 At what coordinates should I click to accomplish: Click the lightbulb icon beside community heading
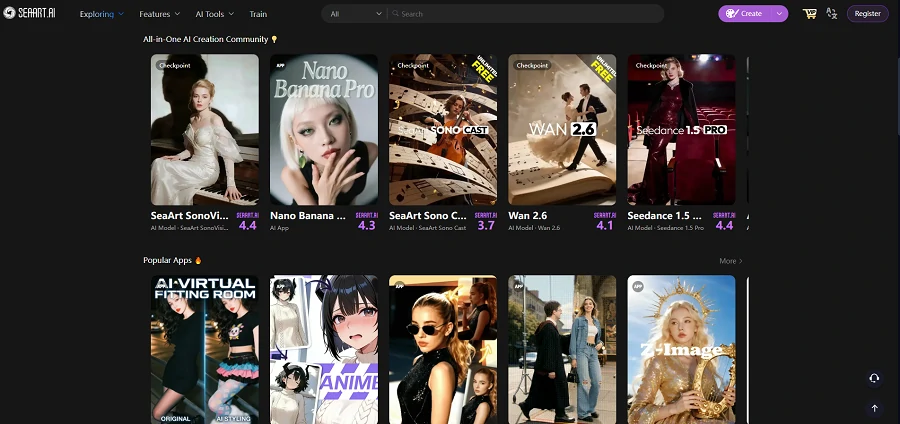(x=275, y=39)
